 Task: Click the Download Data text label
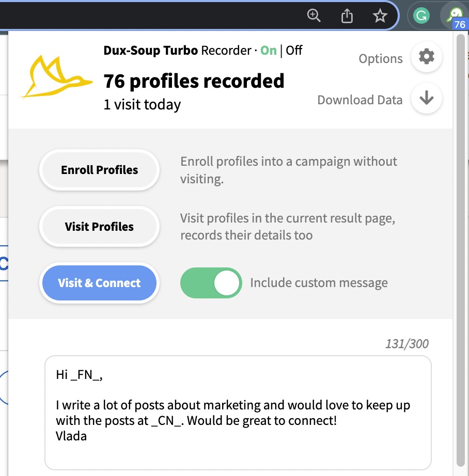(360, 100)
